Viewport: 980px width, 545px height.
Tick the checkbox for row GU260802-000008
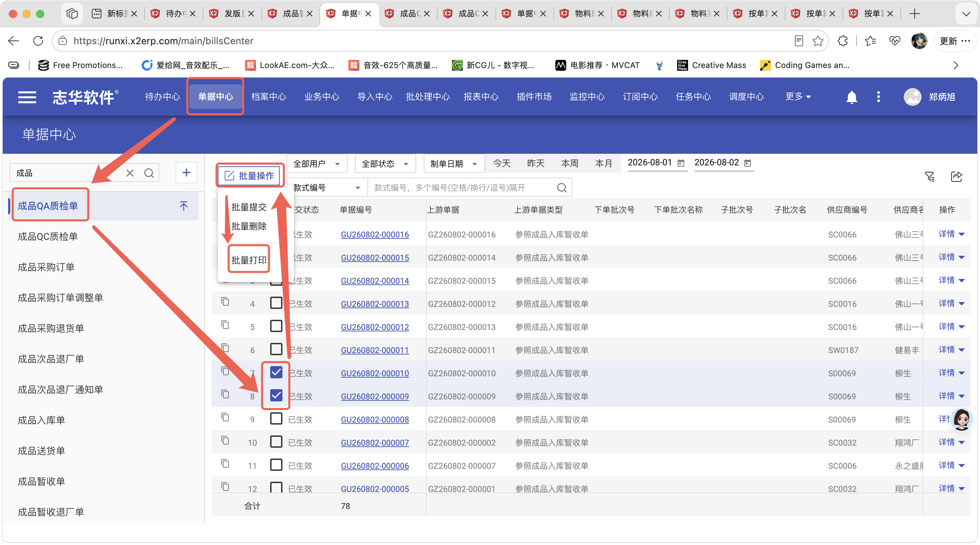click(x=276, y=419)
